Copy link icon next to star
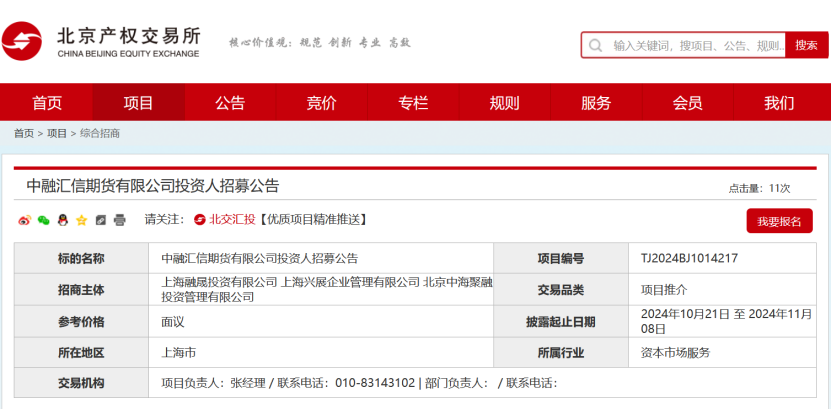This screenshot has height=409, width=831. (x=101, y=220)
